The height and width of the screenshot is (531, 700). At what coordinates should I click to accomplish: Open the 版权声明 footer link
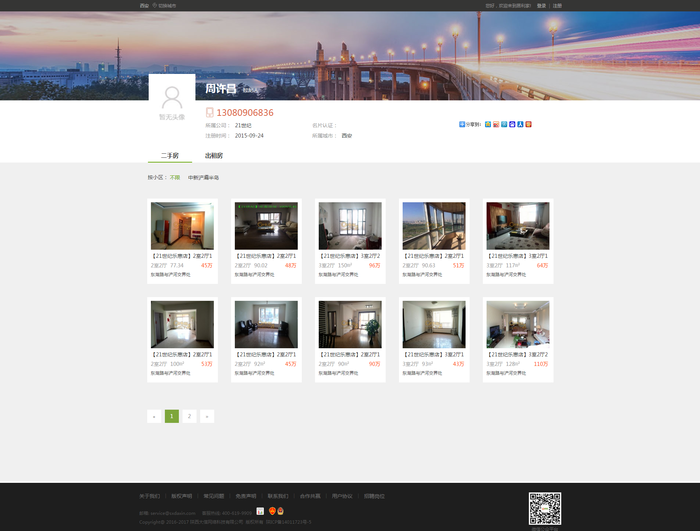[x=182, y=496]
